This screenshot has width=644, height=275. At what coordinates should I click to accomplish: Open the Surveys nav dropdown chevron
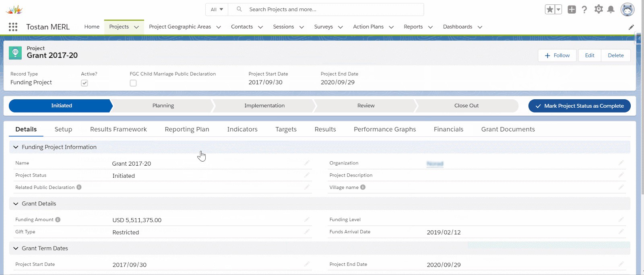pos(341,27)
